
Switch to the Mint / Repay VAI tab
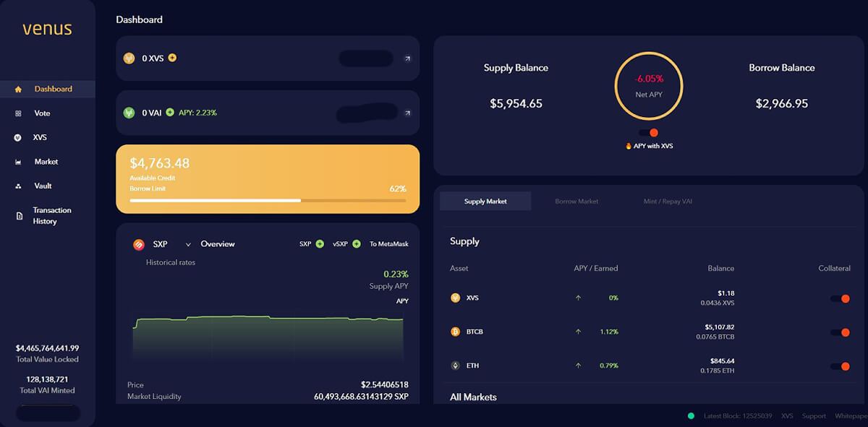click(x=668, y=202)
